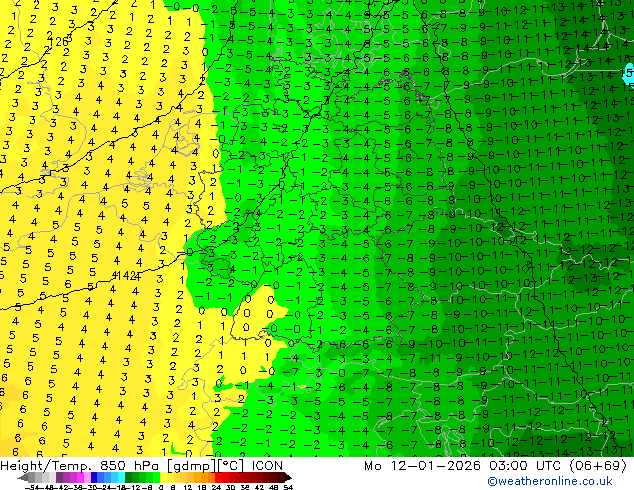Click the cyan patch on the map's right edge
634x490 pixels.
click(x=629, y=74)
